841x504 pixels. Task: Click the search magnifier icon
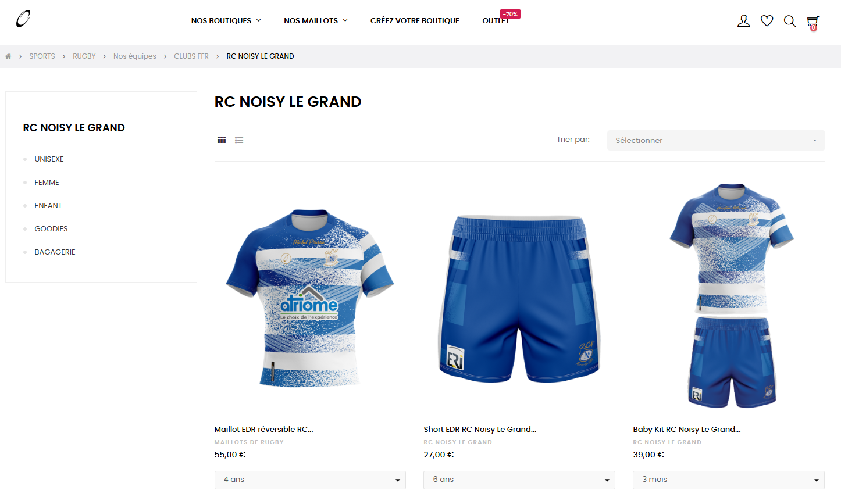789,21
